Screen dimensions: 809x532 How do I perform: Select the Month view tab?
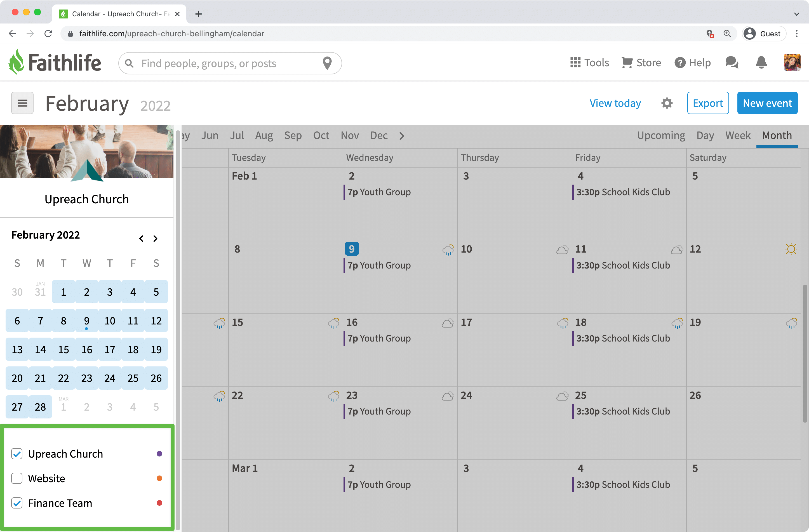coord(777,135)
